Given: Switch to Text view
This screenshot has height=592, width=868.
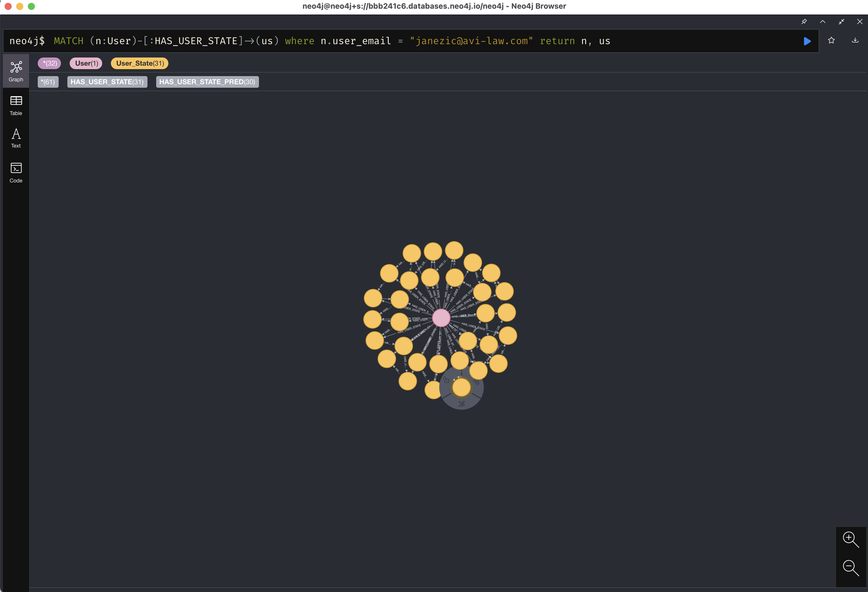Looking at the screenshot, I should coord(16,138).
